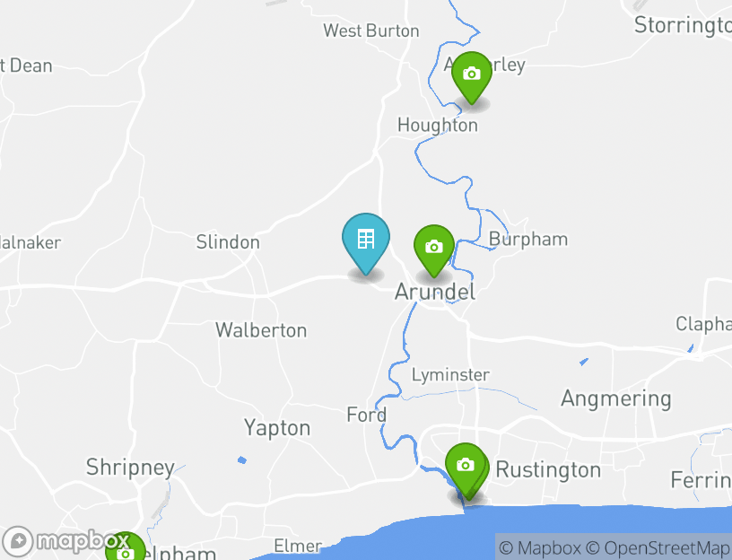
Task: Click the Walberton village label
Action: pyautogui.click(x=261, y=330)
